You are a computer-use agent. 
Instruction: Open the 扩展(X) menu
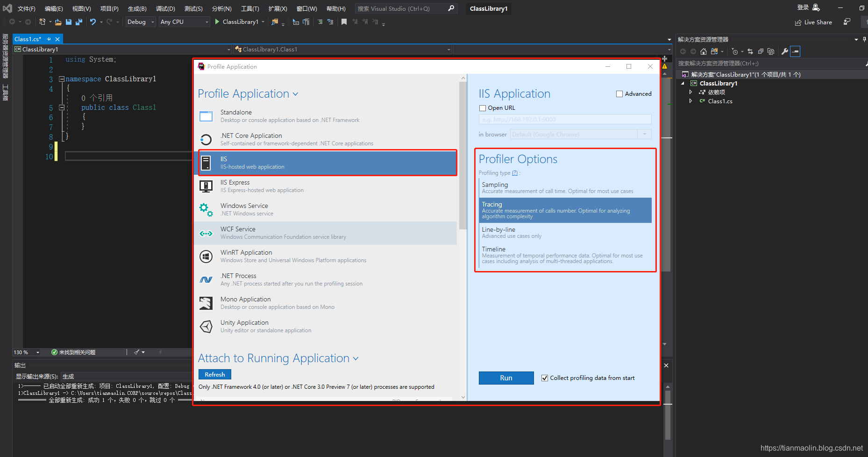click(277, 8)
